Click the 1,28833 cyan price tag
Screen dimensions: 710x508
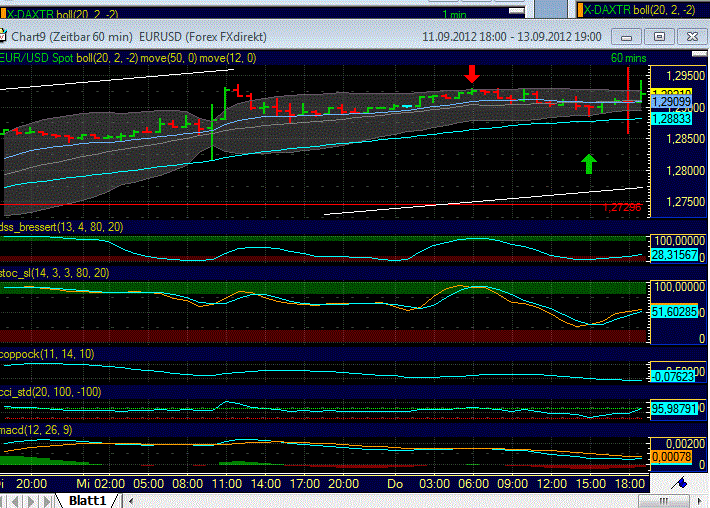[672, 119]
